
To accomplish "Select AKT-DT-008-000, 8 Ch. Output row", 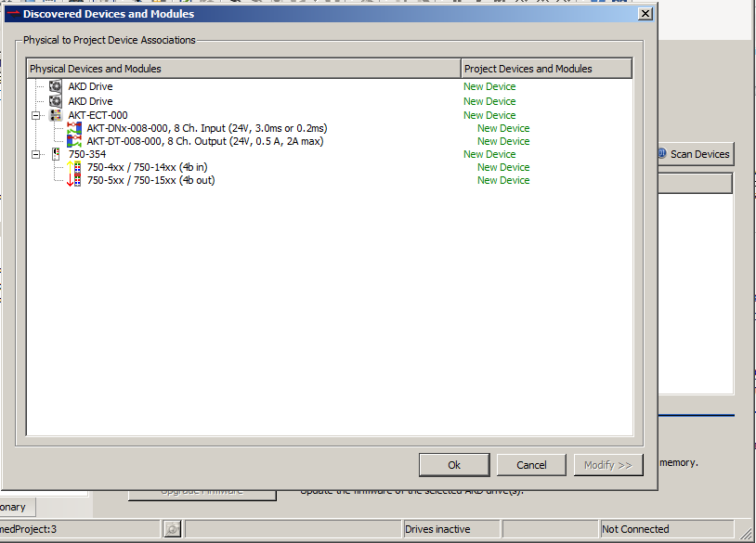I will (x=330, y=141).
